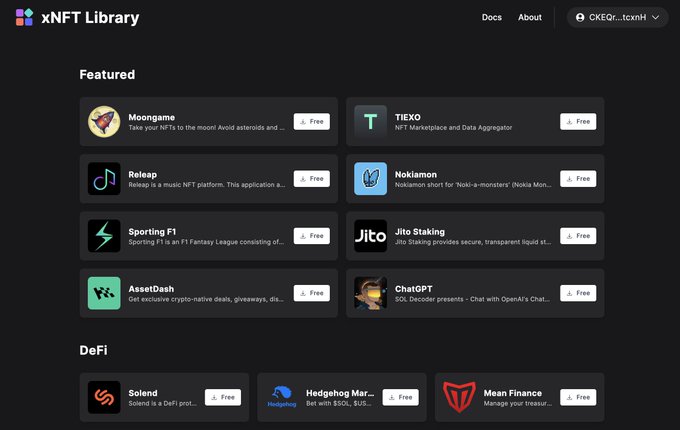
Task: Install Mean Finance with its Free button
Action: click(x=578, y=397)
